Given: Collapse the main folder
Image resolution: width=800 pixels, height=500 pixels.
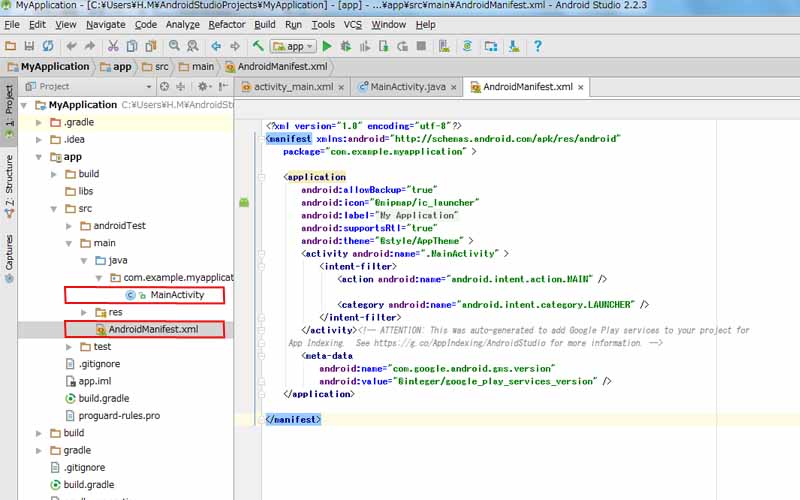Looking at the screenshot, I should click(x=69, y=243).
